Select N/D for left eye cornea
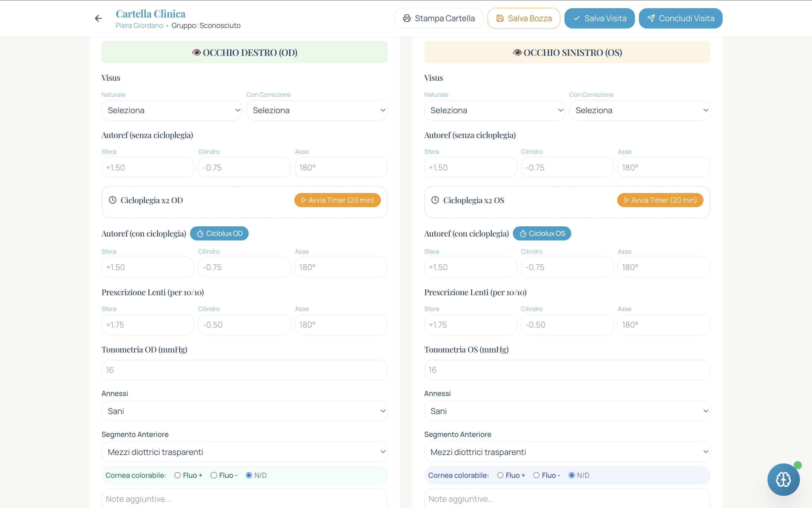 pos(572,475)
